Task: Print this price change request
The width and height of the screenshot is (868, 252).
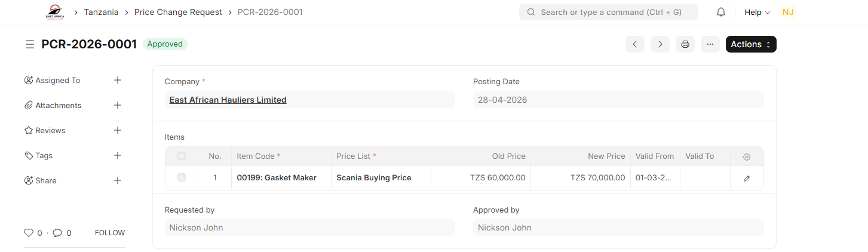Action: tap(685, 44)
